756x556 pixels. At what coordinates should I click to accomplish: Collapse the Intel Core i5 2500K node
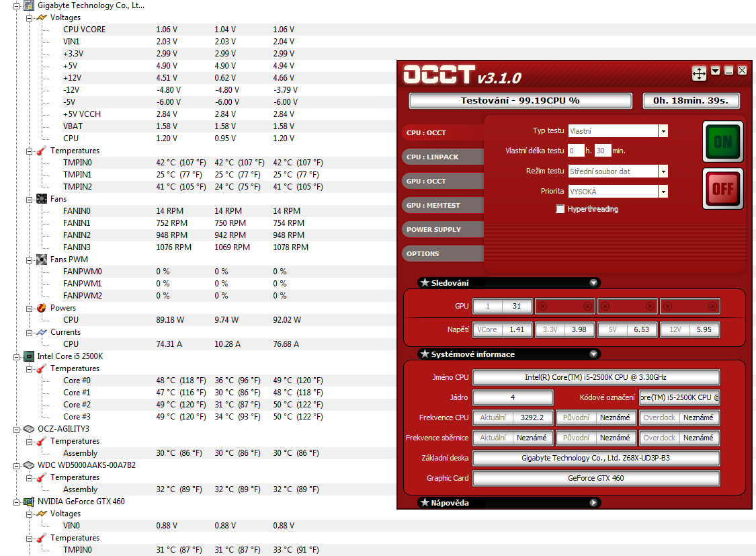click(16, 357)
